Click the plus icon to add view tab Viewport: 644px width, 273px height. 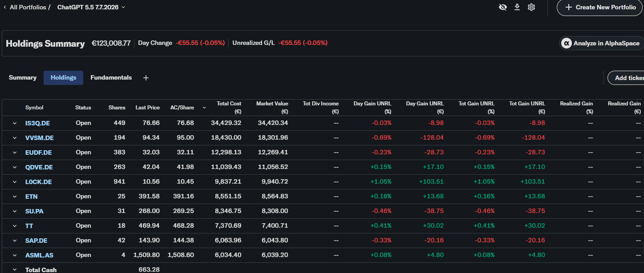[146, 78]
